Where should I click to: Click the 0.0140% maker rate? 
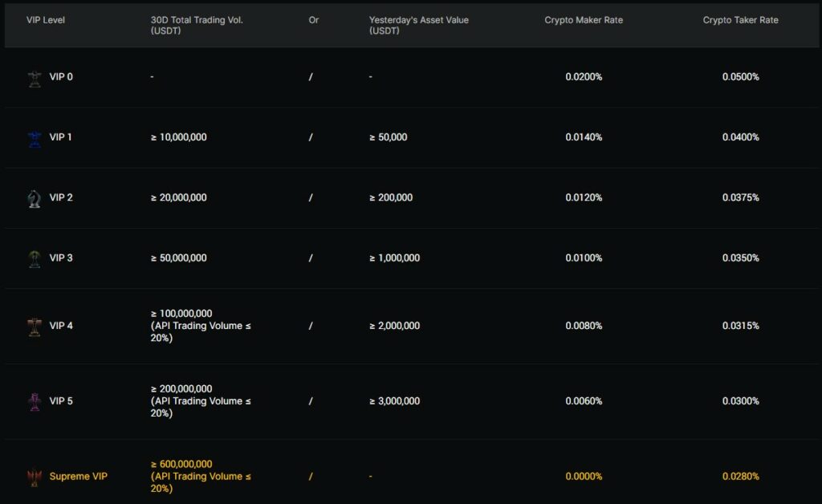coord(584,137)
